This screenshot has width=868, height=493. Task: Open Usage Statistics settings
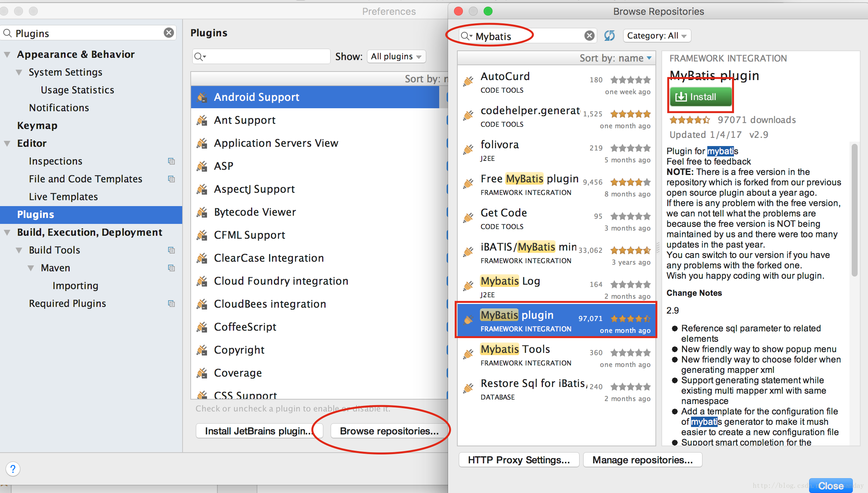coord(77,90)
